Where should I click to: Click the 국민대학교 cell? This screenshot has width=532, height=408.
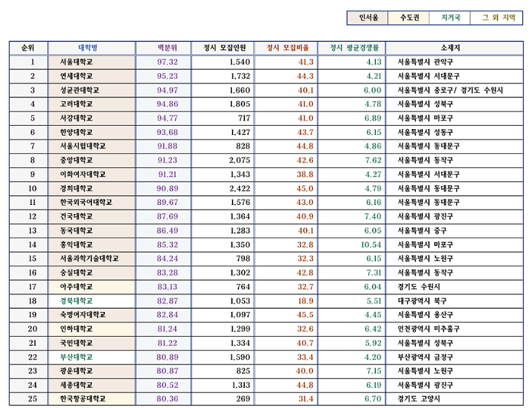coord(91,343)
